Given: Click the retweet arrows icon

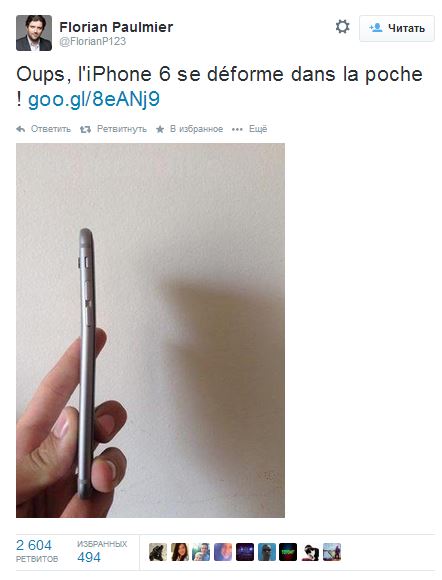Looking at the screenshot, I should [85, 129].
